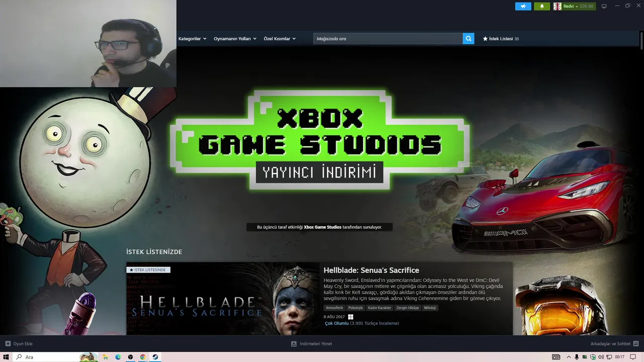Open OBS Studio from the taskbar
The width and height of the screenshot is (644, 362).
(130, 357)
